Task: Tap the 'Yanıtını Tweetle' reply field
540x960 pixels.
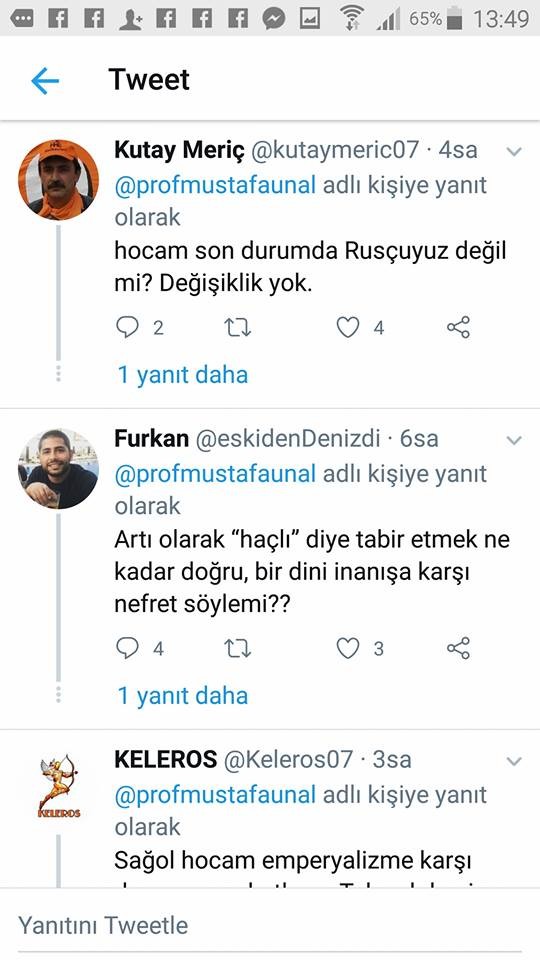Action: click(x=270, y=924)
